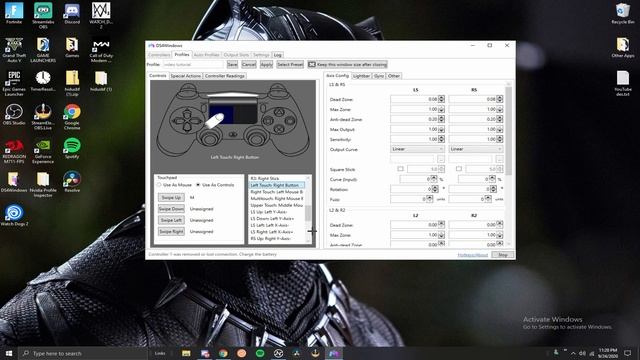Open TimerResolution clock icon

[43, 80]
